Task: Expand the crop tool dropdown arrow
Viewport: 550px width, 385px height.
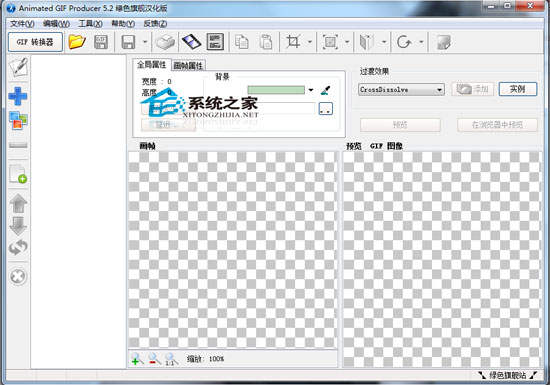Action: 310,42
